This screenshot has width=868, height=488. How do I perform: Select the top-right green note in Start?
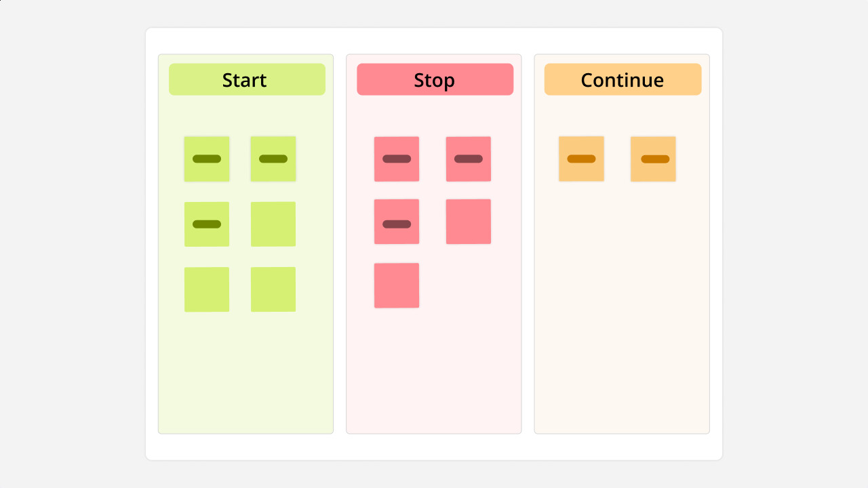pyautogui.click(x=273, y=158)
